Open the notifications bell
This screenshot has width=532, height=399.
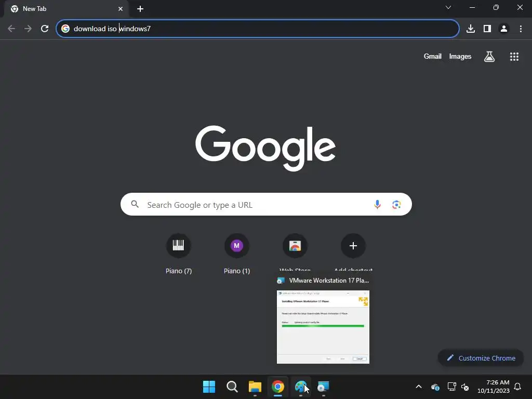click(517, 387)
